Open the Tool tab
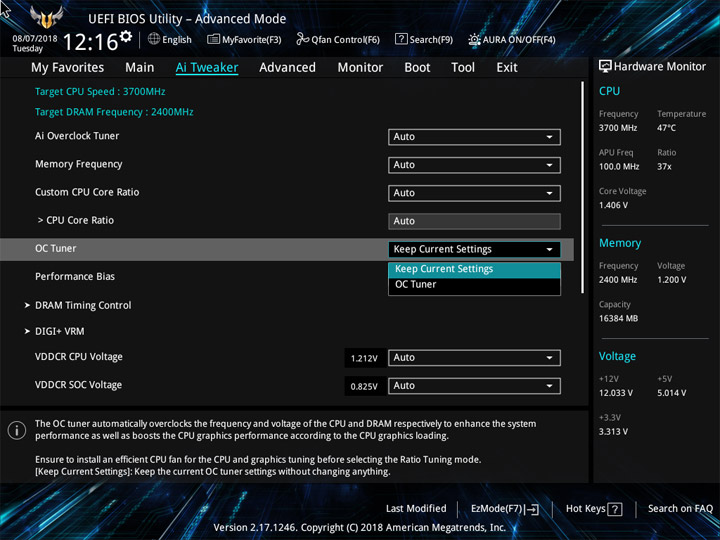 point(463,68)
